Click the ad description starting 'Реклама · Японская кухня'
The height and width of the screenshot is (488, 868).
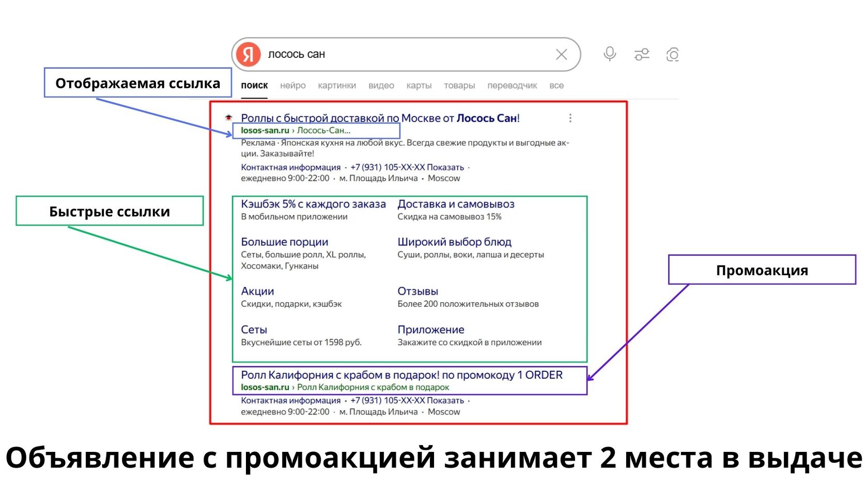coord(405,148)
